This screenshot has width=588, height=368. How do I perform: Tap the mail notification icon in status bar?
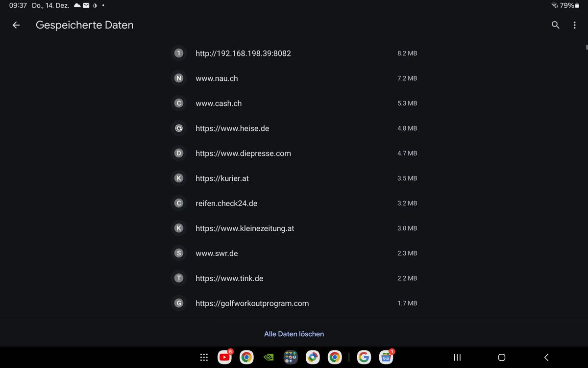pyautogui.click(x=86, y=5)
